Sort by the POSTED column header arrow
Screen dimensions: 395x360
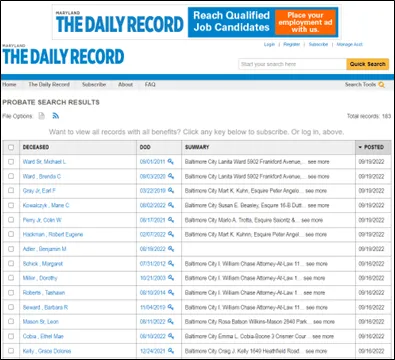[x=360, y=147]
